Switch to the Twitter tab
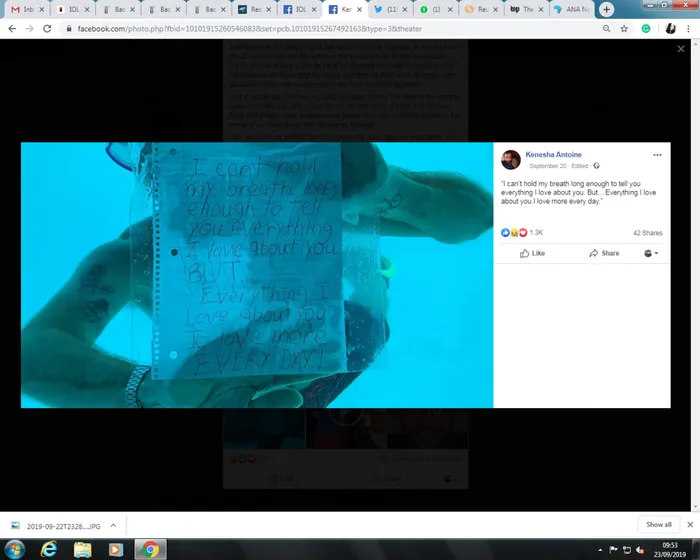Image resolution: width=700 pixels, height=560 pixels. point(388,9)
